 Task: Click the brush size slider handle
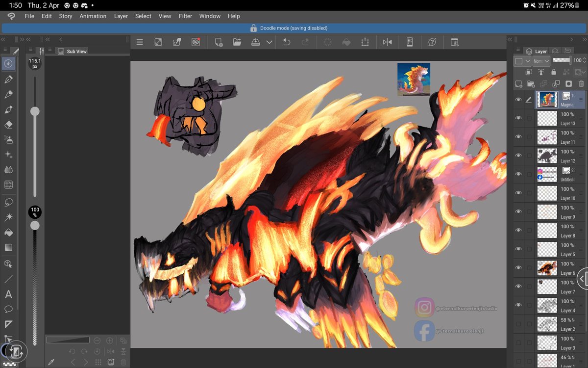[x=35, y=111]
